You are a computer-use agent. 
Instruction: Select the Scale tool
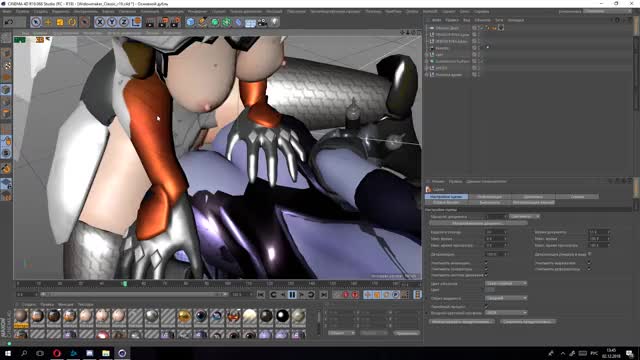coord(60,22)
